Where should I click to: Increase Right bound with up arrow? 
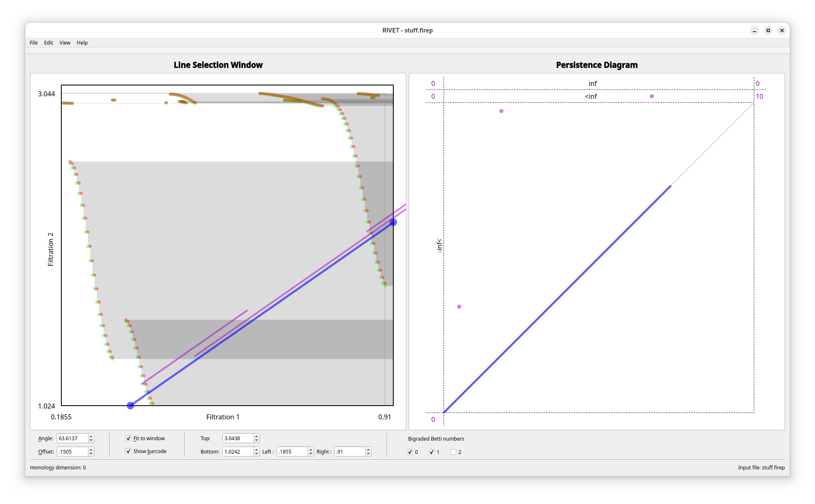[368, 449]
